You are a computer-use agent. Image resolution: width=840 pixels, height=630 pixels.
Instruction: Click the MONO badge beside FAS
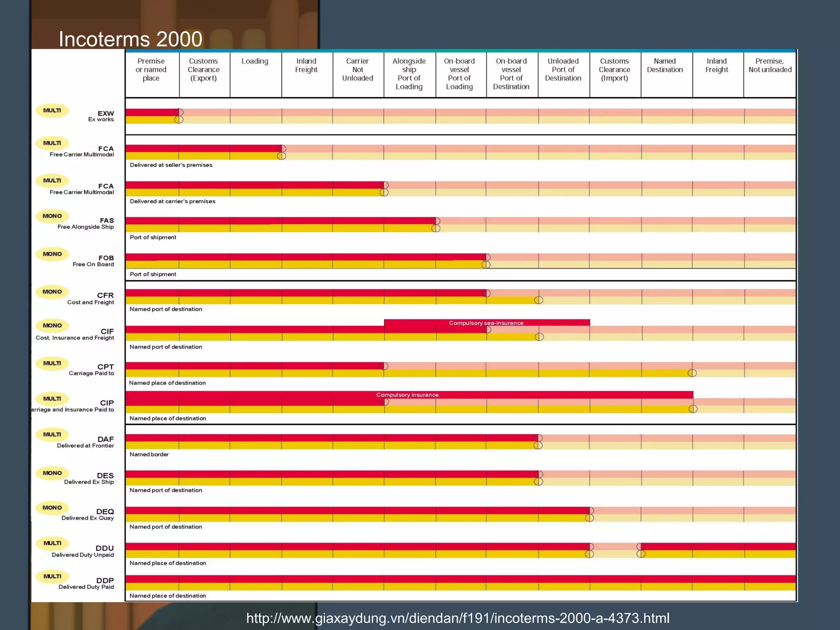52,216
